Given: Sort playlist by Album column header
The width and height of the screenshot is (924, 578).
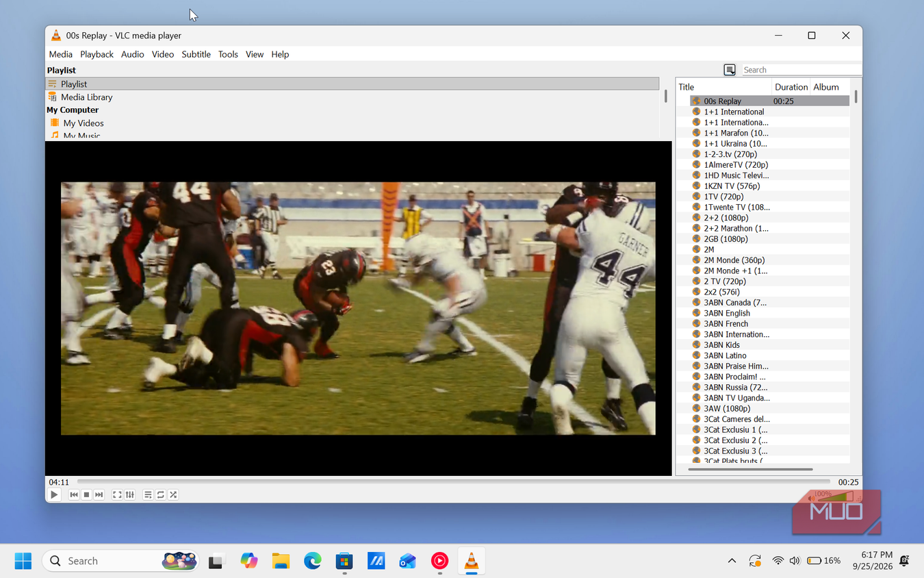Looking at the screenshot, I should pyautogui.click(x=830, y=87).
